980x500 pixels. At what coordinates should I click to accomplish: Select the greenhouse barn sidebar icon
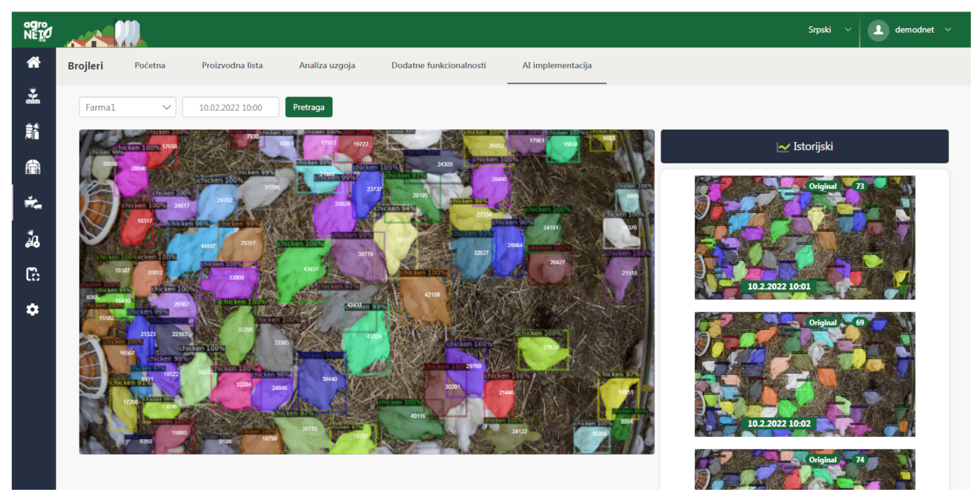click(33, 166)
